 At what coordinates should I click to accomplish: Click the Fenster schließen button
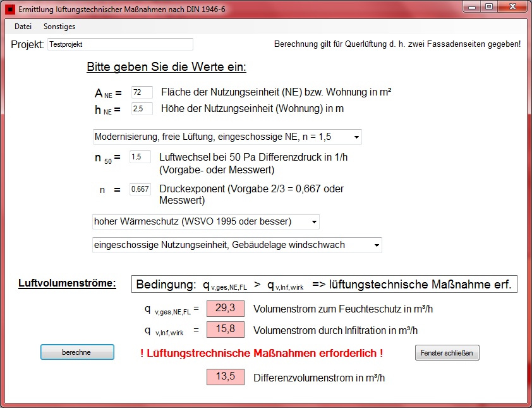pos(447,352)
